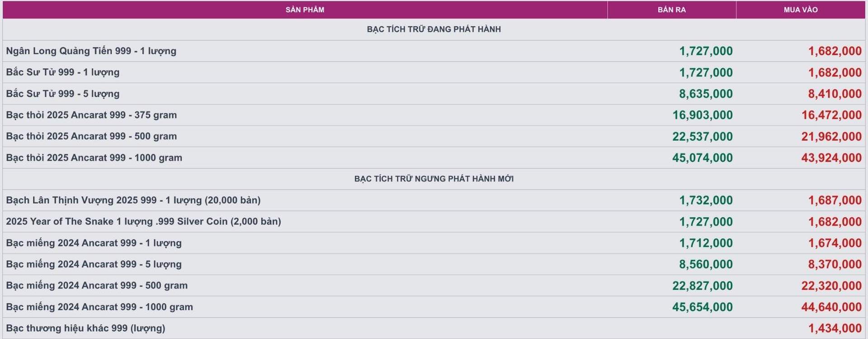Click Bạch Lân Thịnh Vượng 2025 product
Image resolution: width=868 pixels, height=339 pixels.
(x=133, y=200)
